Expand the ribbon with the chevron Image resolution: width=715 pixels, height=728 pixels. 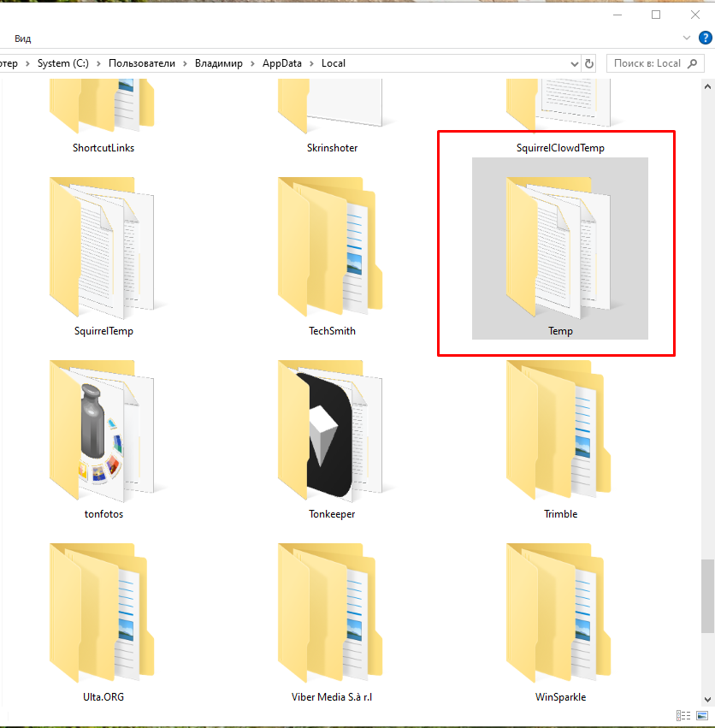[x=687, y=38]
